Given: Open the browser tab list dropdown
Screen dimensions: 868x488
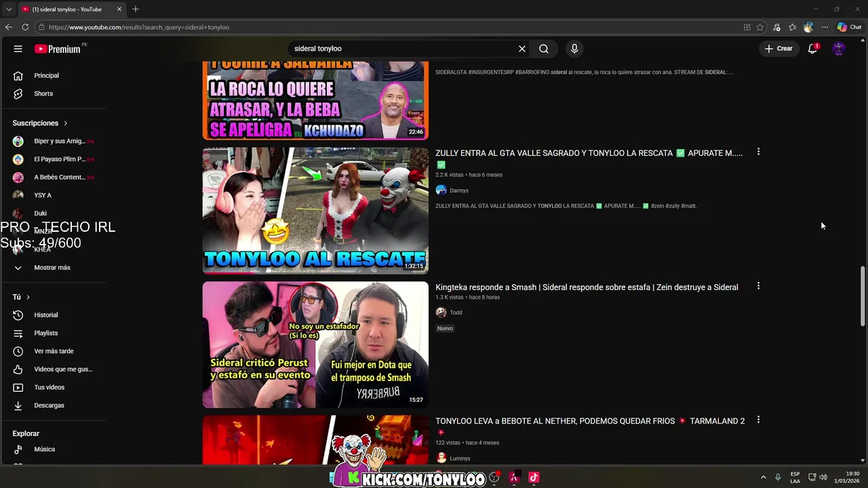Looking at the screenshot, I should tap(8, 9).
